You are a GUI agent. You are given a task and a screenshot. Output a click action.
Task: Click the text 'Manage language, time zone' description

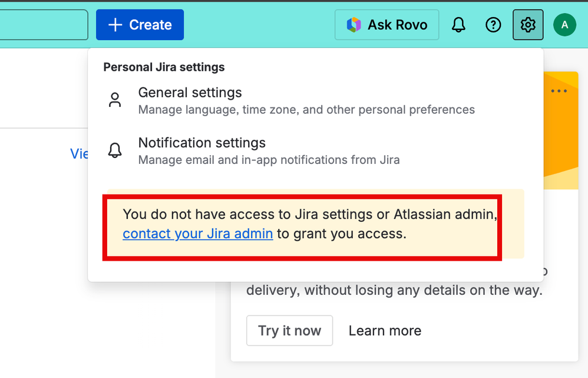[x=306, y=110]
